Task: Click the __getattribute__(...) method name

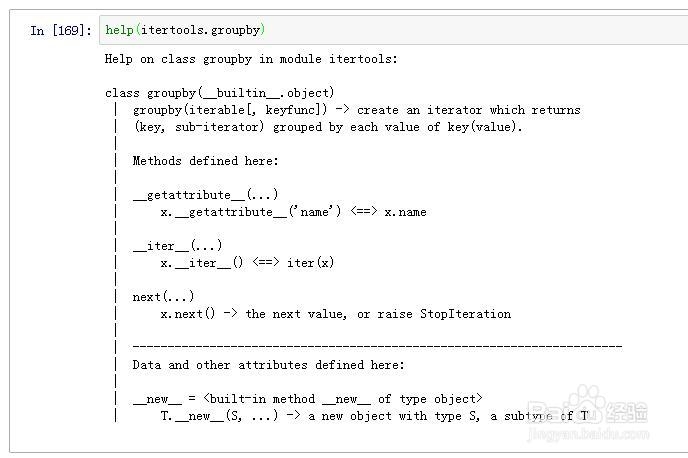Action: point(205,195)
